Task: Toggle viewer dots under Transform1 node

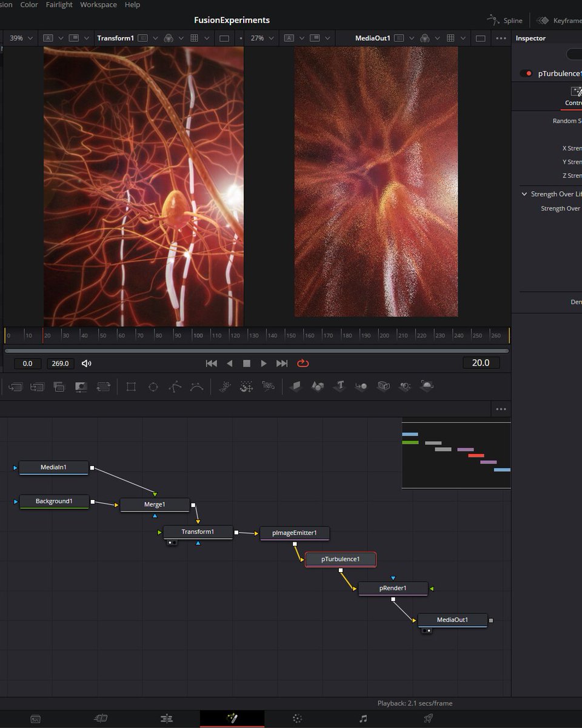Action: point(172,542)
